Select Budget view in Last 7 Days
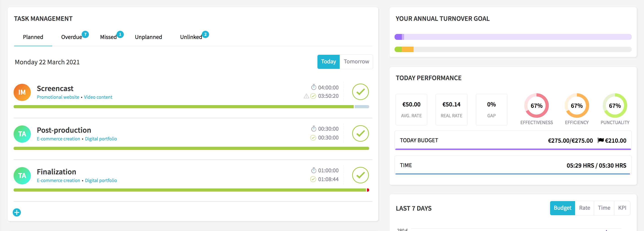The image size is (644, 231). [x=563, y=208]
